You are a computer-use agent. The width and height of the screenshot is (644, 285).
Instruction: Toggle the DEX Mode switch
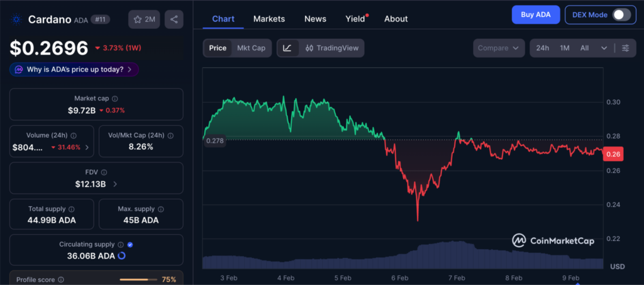[621, 14]
